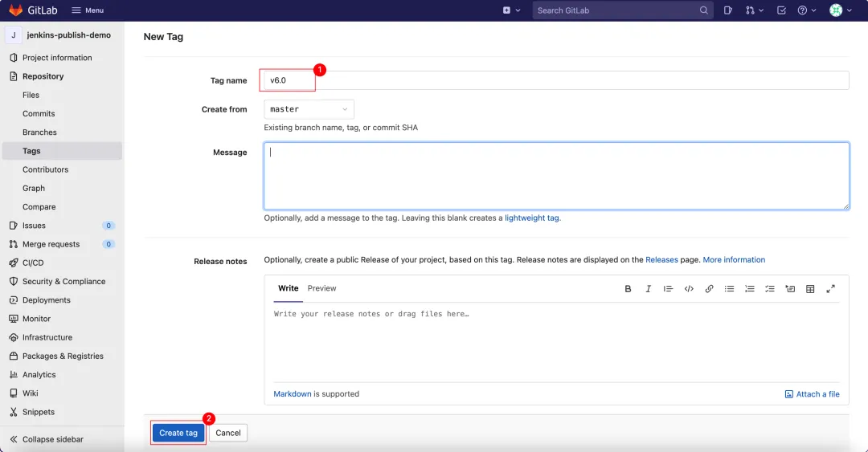Click the Issues count badge 0
Image resolution: width=868 pixels, height=452 pixels.
point(108,226)
